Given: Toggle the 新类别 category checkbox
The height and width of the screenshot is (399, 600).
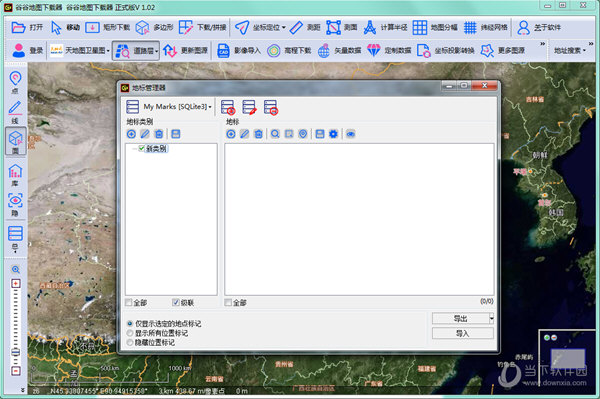Looking at the screenshot, I should coord(142,148).
